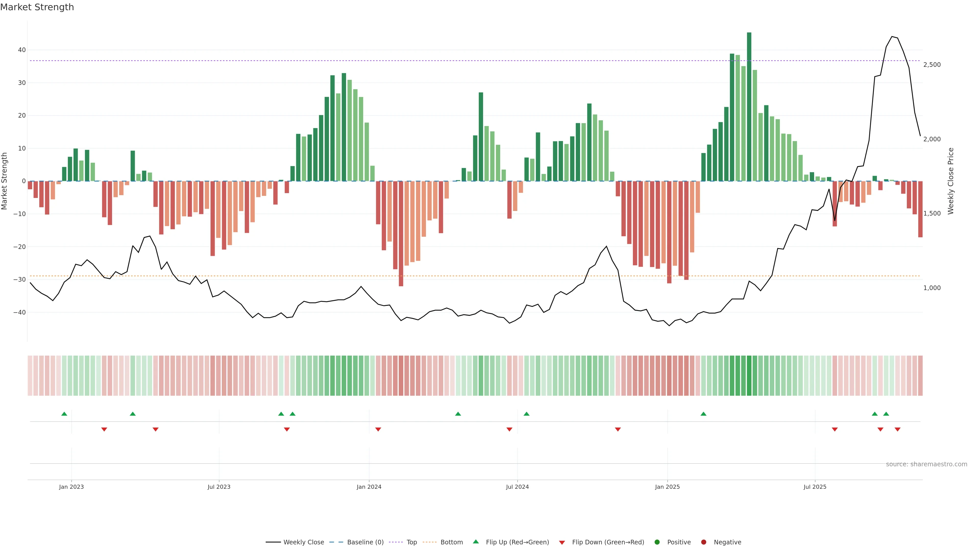Click the last red flip-down marker in late 2025
The width and height of the screenshot is (980, 551).
tap(898, 429)
